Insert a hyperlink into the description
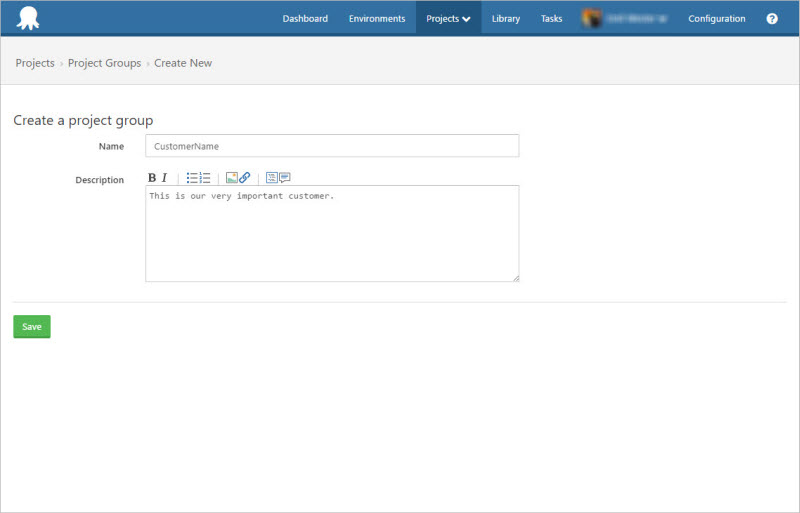The width and height of the screenshot is (800, 513). (x=245, y=178)
